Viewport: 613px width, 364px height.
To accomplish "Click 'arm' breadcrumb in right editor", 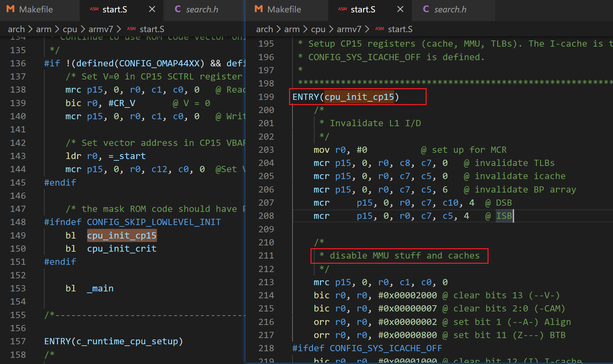I will click(x=292, y=29).
